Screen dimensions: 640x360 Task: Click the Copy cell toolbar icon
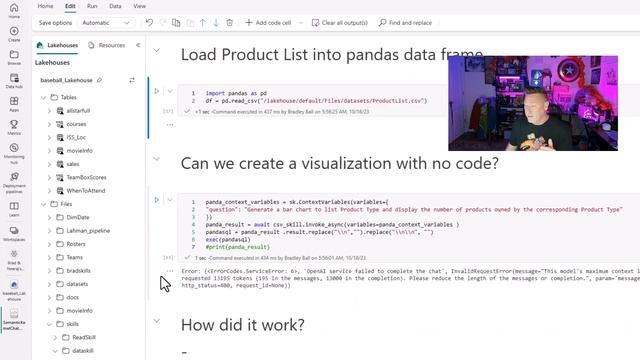tap(176, 23)
